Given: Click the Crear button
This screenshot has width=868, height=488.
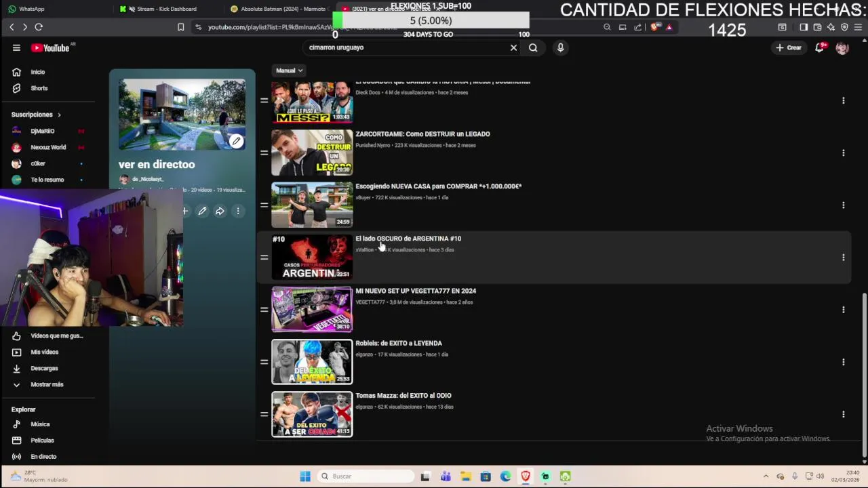Looking at the screenshot, I should pos(789,47).
